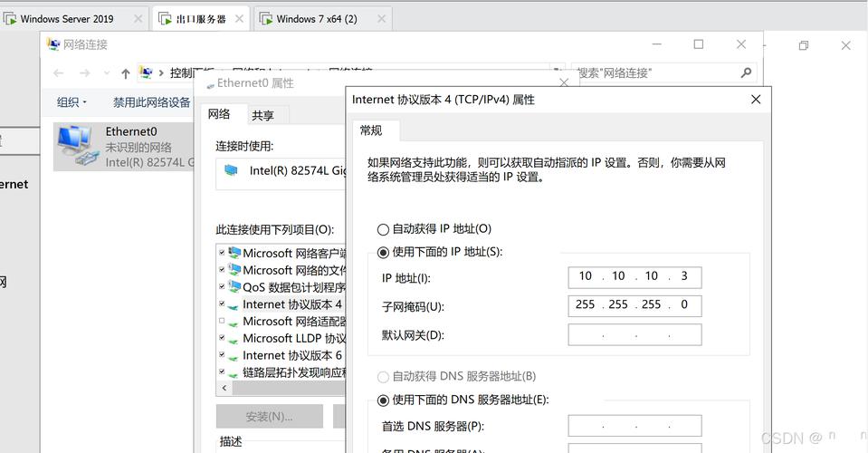Click 控制面板 in the address breadcrumb
This screenshot has width=868, height=453.
click(x=192, y=73)
